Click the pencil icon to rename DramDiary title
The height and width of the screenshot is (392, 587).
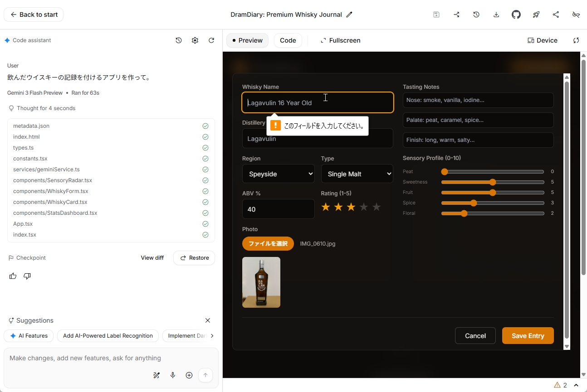[x=349, y=15]
